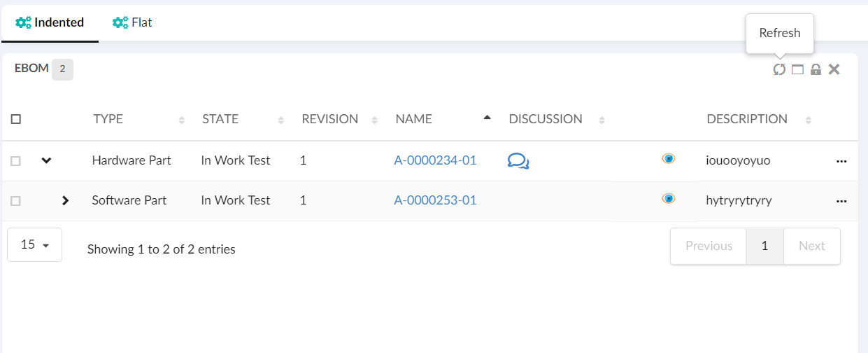Image resolution: width=868 pixels, height=353 pixels.
Task: Toggle the select-all header checkbox
Action: 16,119
